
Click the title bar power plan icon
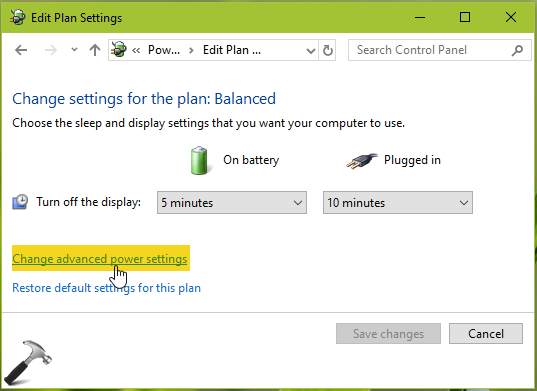17,17
